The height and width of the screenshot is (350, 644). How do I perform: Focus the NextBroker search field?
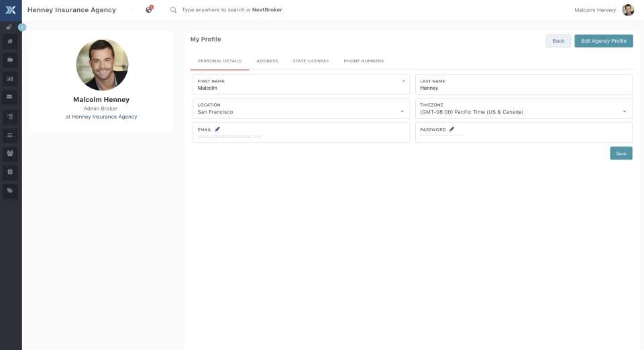232,10
